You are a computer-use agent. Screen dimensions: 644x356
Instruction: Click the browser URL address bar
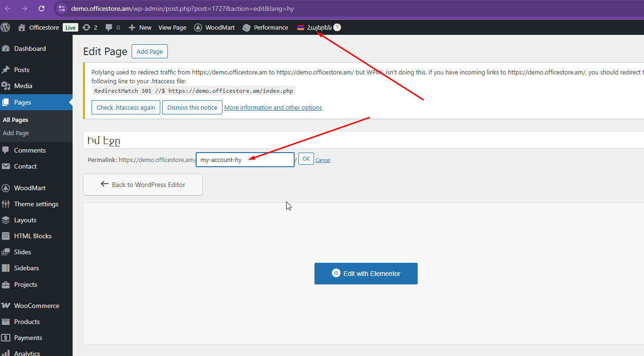coord(349,8)
